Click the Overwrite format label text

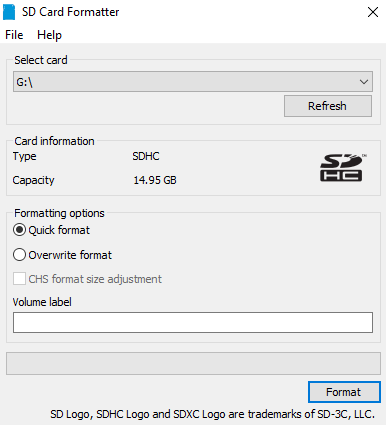[x=70, y=255]
